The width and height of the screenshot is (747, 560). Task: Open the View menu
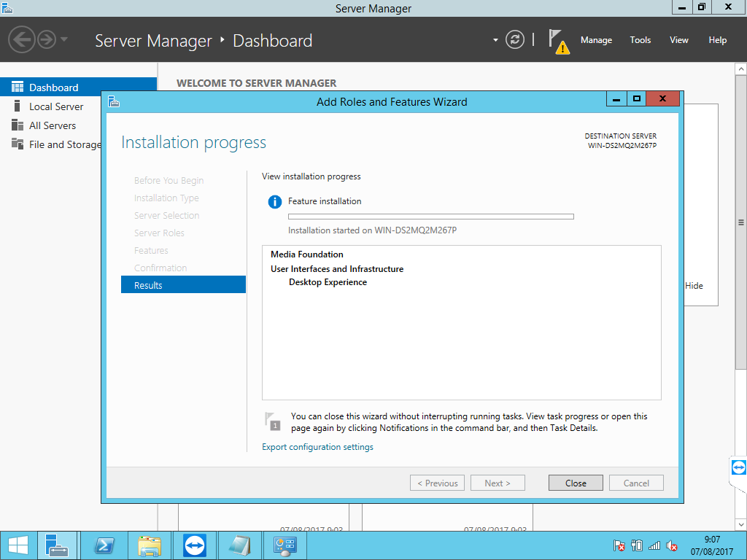[679, 40]
